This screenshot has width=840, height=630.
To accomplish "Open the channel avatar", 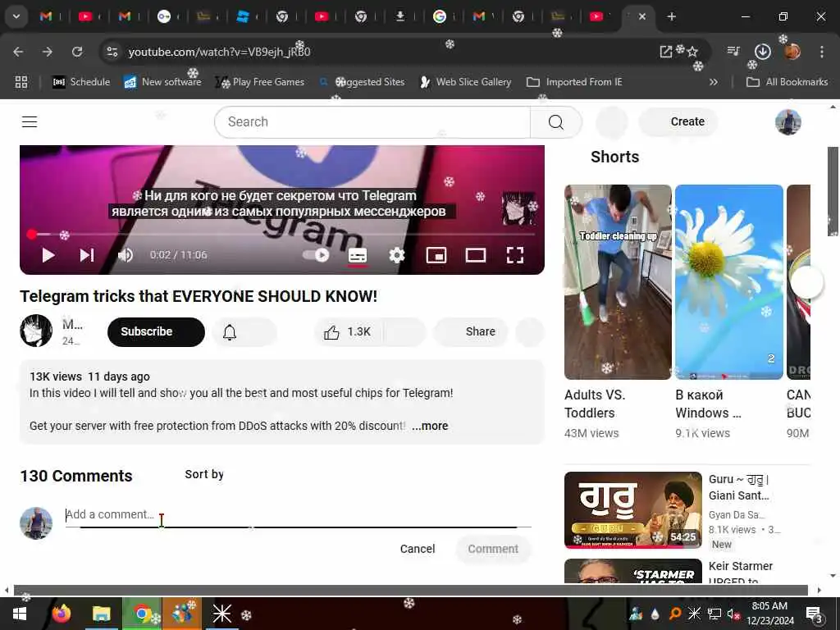I will (36, 331).
